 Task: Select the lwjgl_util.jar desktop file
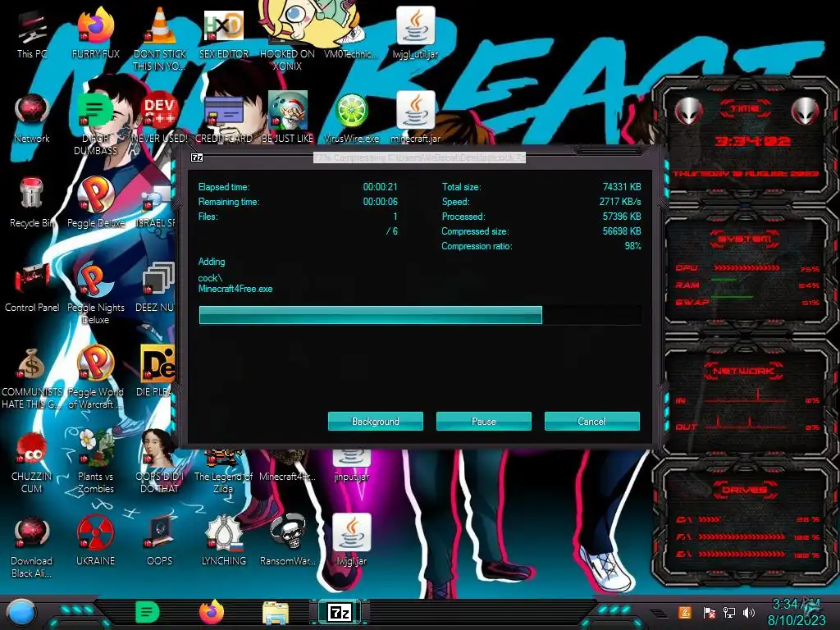tap(415, 33)
